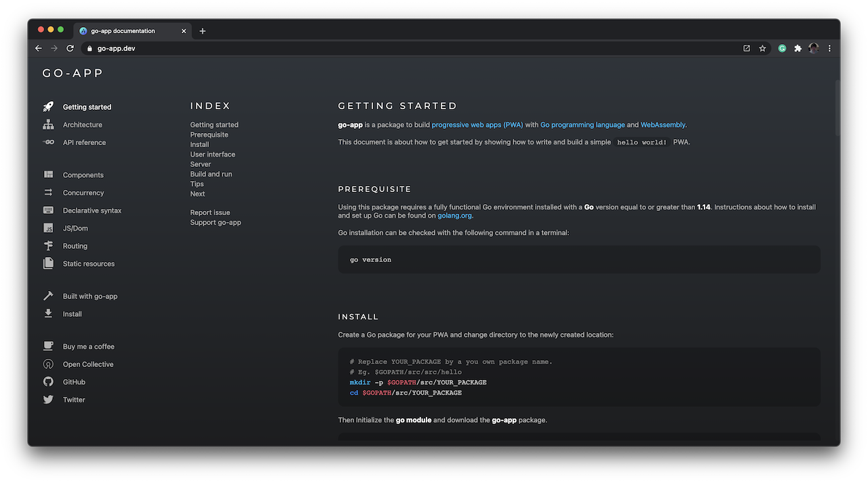868x483 pixels.
Task: Click the rocket icon beside Getting started
Action: click(x=48, y=107)
